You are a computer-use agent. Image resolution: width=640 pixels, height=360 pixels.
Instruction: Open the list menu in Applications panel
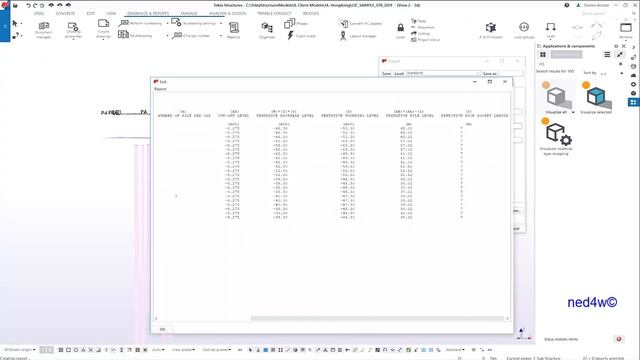pyautogui.click(x=607, y=54)
